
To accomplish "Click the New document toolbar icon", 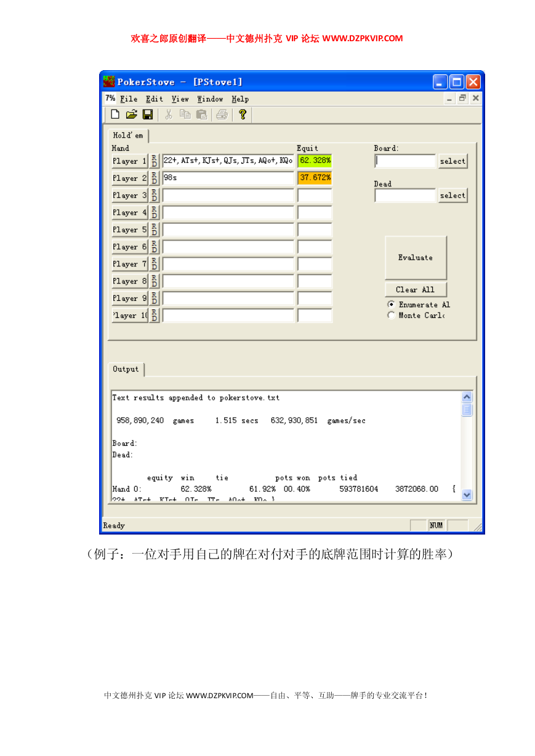I will 115,114.
